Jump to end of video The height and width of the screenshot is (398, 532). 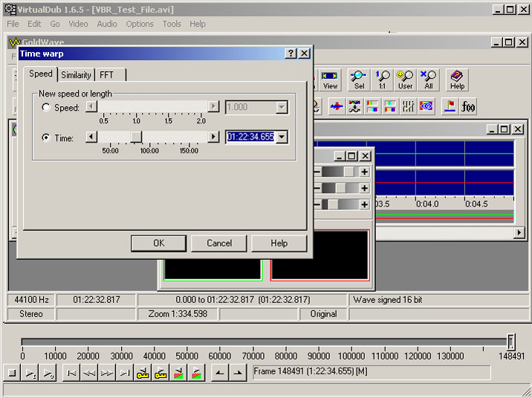coord(125,373)
